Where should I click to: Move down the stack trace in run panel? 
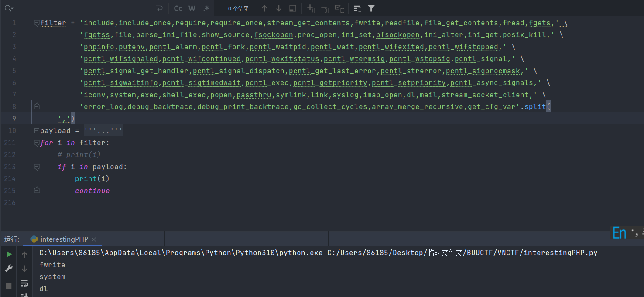point(24,269)
